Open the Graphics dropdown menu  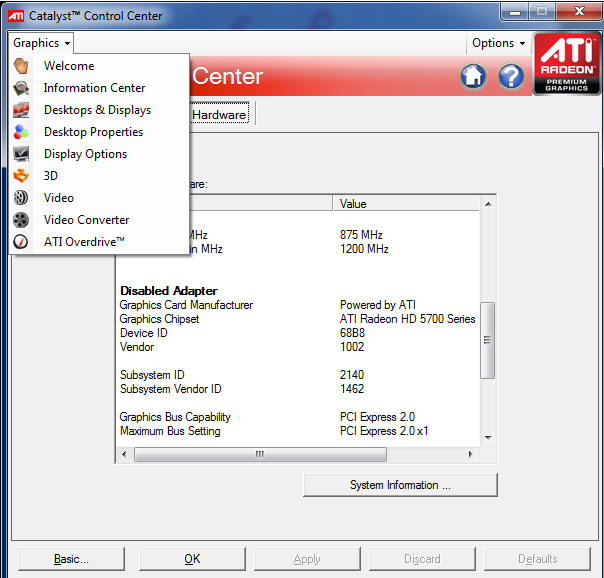point(41,43)
